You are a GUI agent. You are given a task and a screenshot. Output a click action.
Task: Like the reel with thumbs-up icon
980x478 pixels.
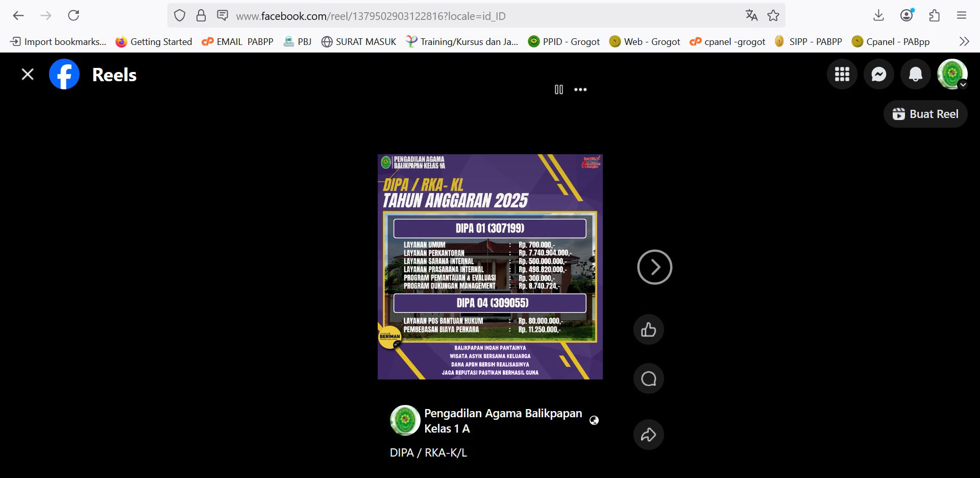click(649, 329)
